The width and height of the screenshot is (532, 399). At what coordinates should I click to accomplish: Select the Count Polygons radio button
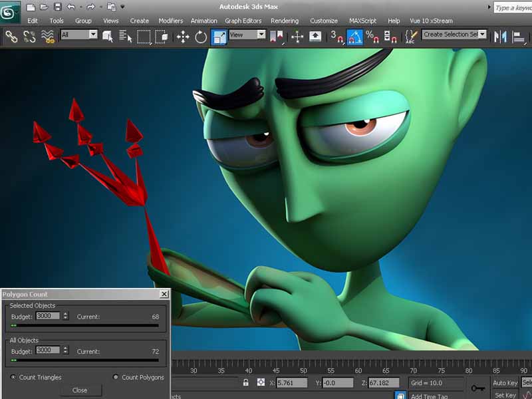coord(116,377)
